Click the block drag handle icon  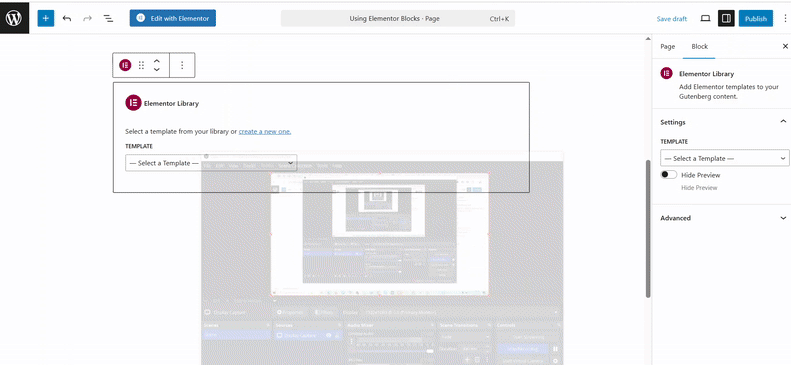click(x=141, y=65)
